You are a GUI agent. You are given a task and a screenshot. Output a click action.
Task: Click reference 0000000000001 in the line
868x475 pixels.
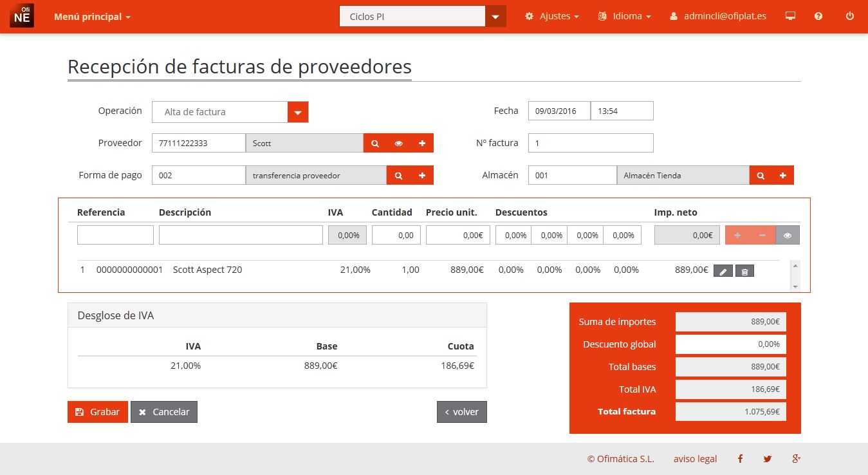pos(129,270)
